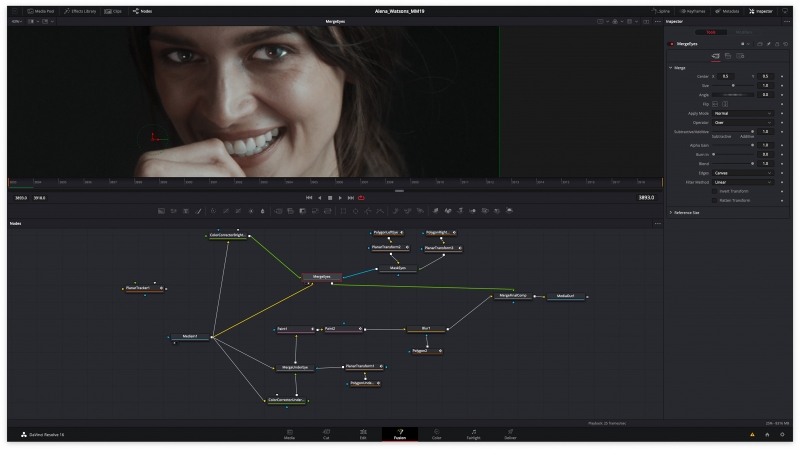Open the Keyframes editor panel
The image size is (800, 450).
[696, 10]
